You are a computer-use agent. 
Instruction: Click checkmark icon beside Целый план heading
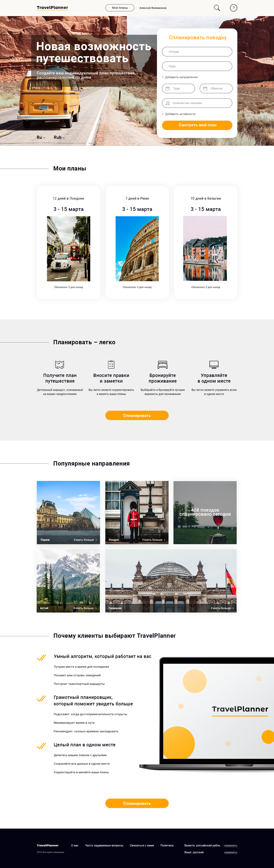click(41, 746)
